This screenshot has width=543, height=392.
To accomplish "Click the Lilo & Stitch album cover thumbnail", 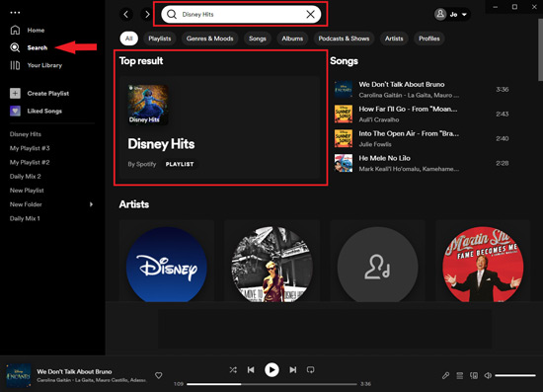I will pos(344,163).
